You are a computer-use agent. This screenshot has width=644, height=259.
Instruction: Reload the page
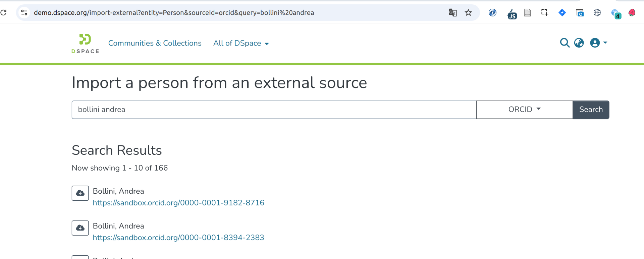tap(4, 13)
